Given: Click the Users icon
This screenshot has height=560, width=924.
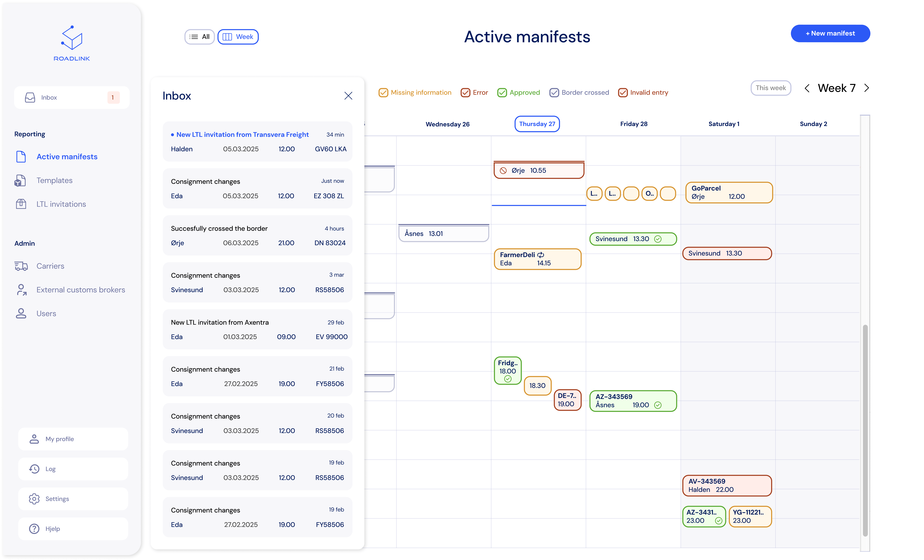Looking at the screenshot, I should pos(21,313).
